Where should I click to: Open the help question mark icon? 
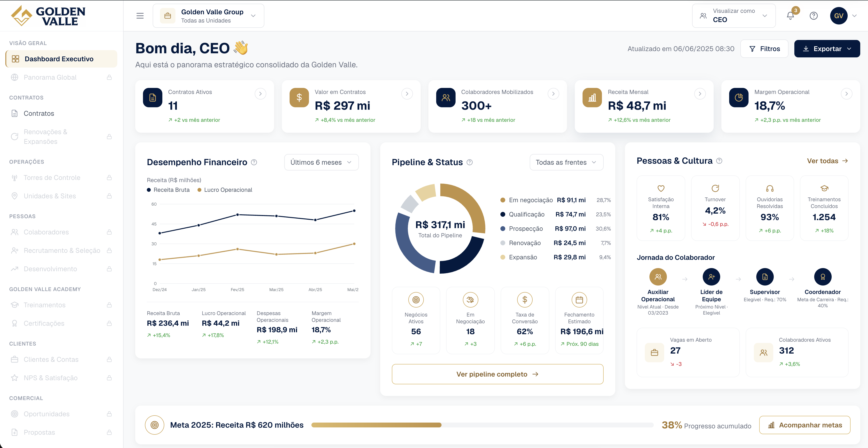pyautogui.click(x=813, y=16)
